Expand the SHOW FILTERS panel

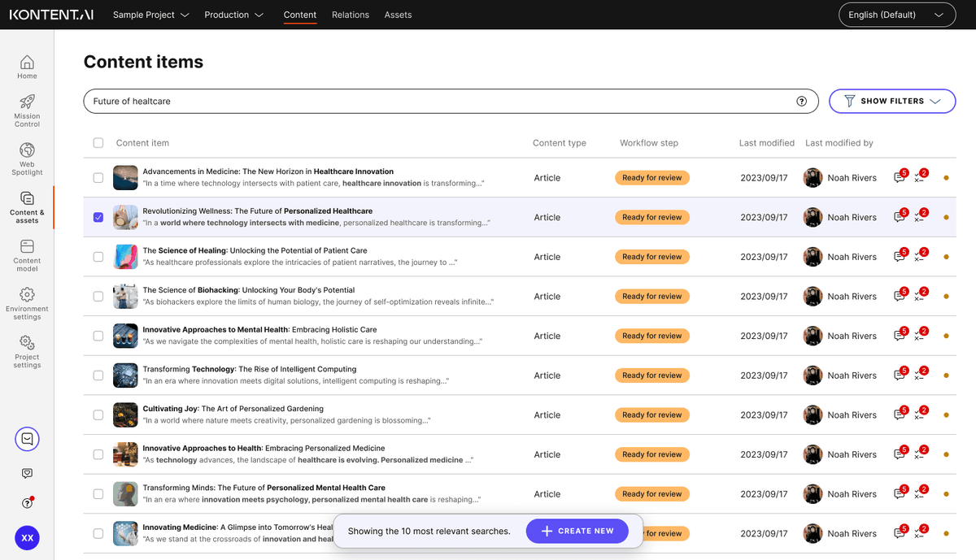pyautogui.click(x=892, y=101)
